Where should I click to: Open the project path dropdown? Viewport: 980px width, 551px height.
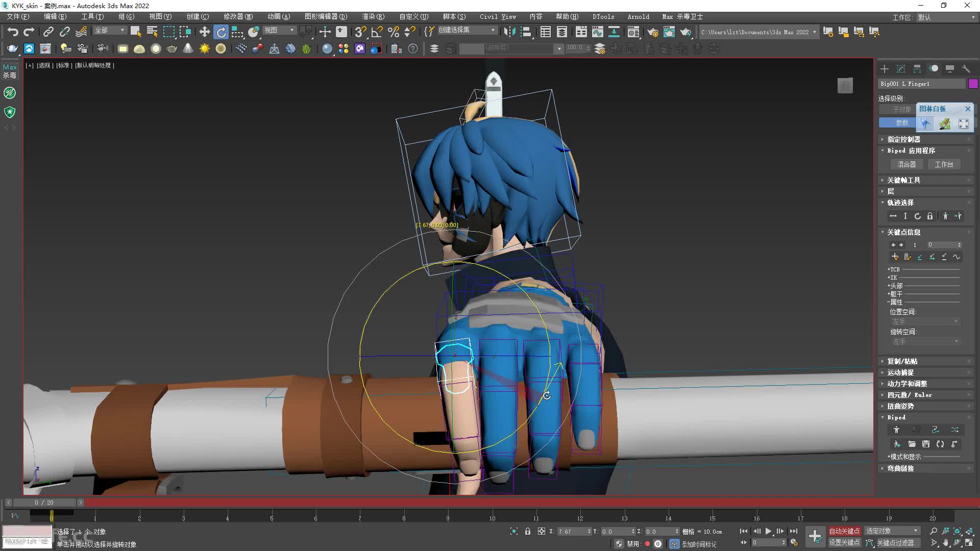[x=758, y=32]
